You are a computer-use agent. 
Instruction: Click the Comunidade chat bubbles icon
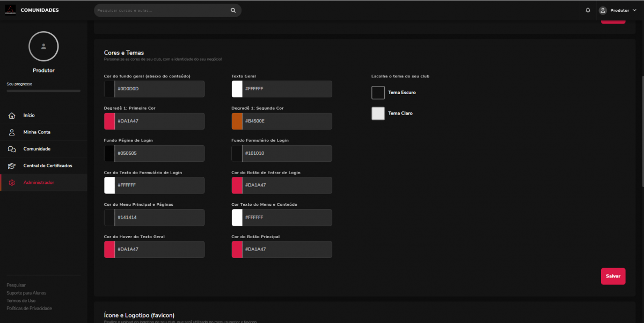[12, 149]
